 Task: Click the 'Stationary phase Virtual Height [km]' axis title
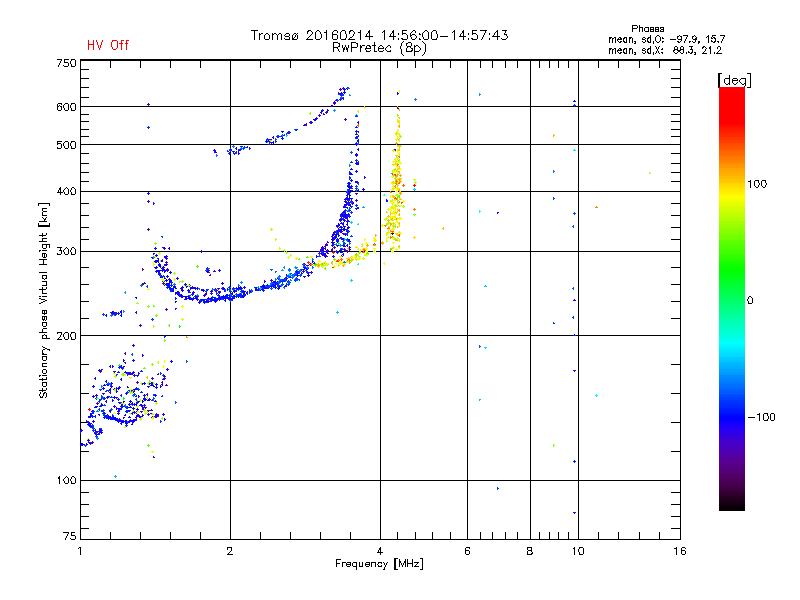tap(43, 300)
